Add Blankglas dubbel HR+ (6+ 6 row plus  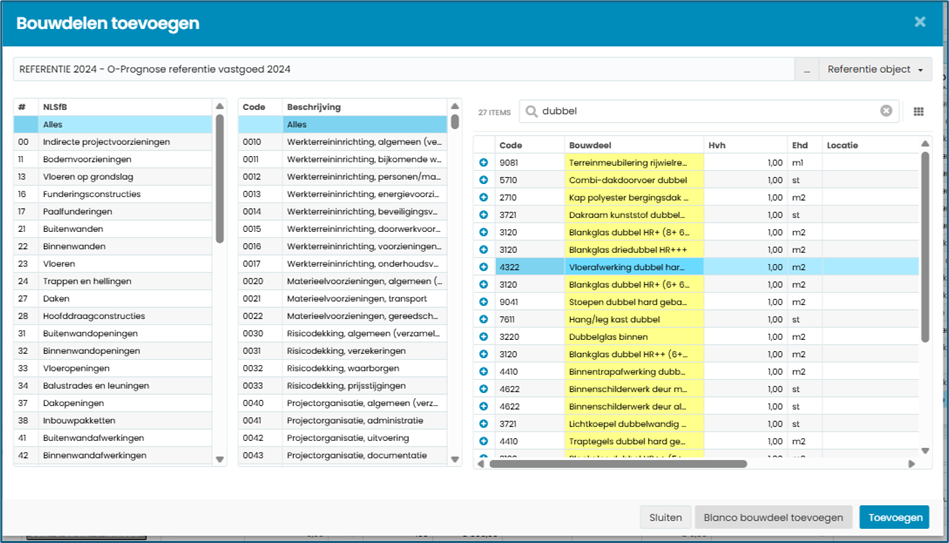(x=483, y=285)
